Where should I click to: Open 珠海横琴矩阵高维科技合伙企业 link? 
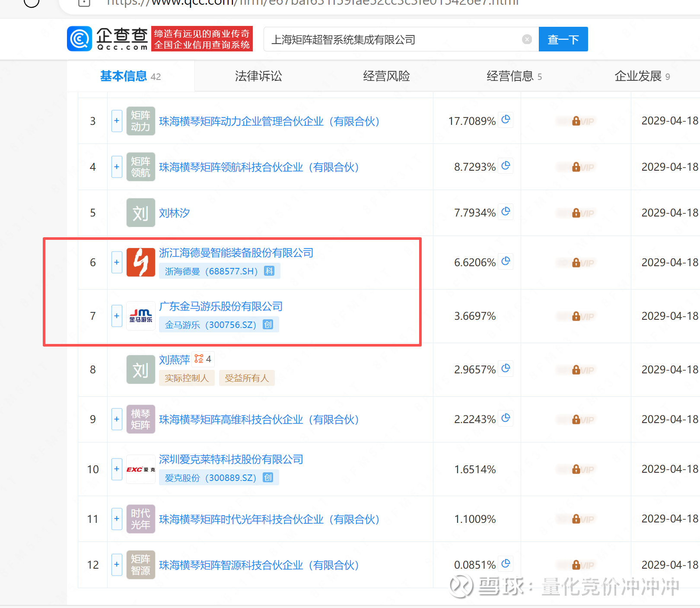259,420
